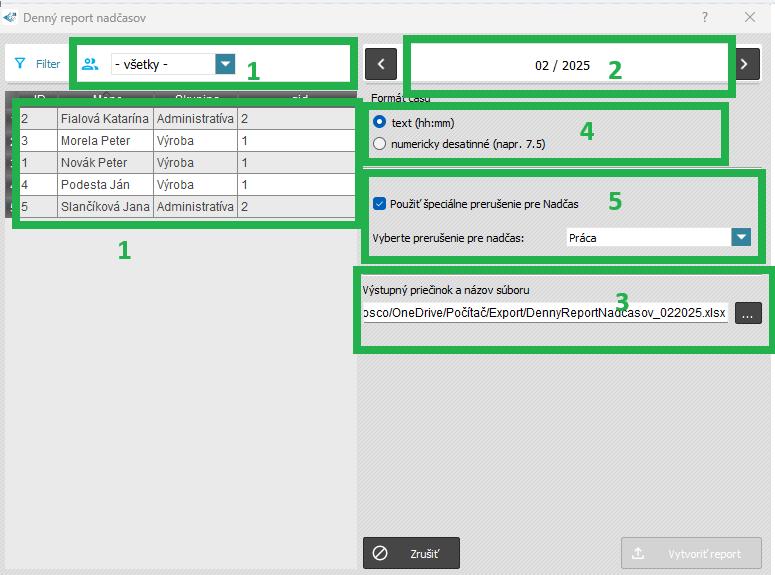Image resolution: width=775 pixels, height=575 pixels.
Task: Click the Vytvoriť report button
Action: point(691,553)
